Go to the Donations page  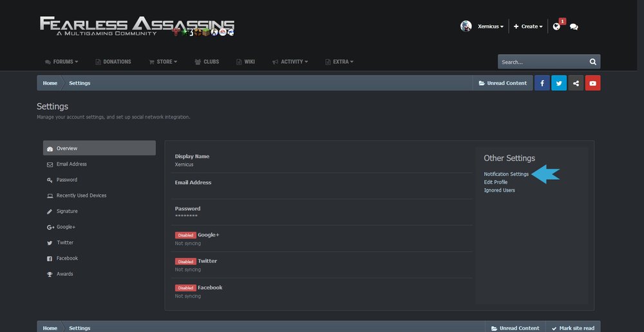point(113,62)
